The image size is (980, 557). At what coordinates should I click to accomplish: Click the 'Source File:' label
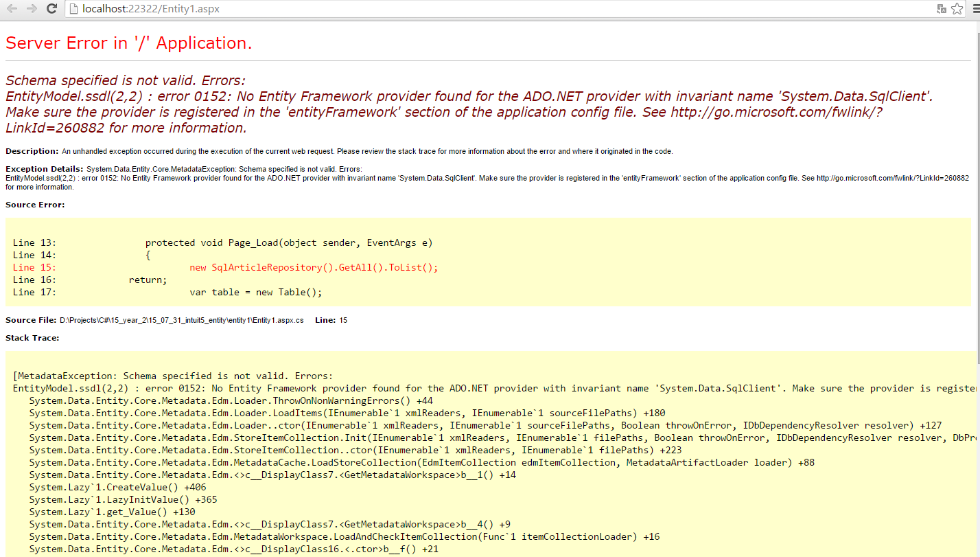click(x=32, y=320)
